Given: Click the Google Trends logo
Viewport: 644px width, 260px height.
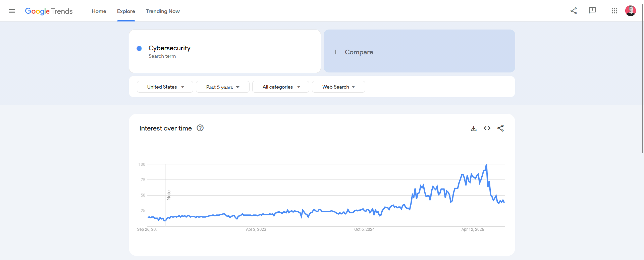Looking at the screenshot, I should tap(49, 11).
